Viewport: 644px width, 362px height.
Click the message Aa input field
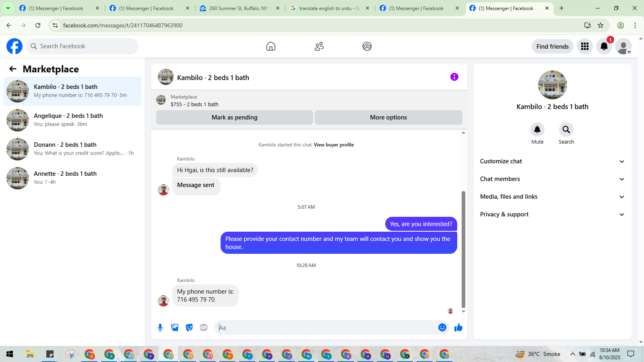point(326,327)
